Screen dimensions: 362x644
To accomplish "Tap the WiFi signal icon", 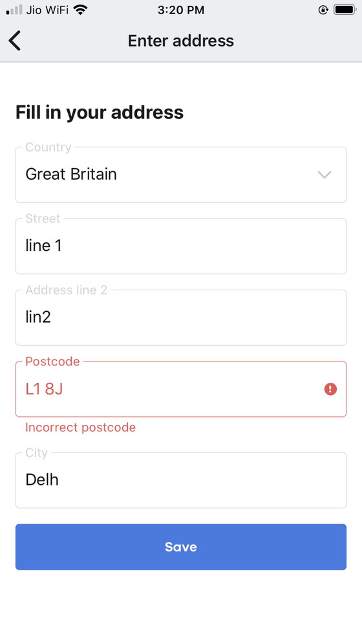I will (81, 10).
